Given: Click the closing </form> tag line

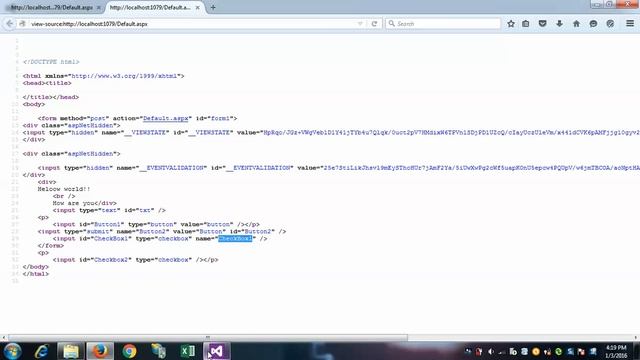Looking at the screenshot, I should click(51, 246).
